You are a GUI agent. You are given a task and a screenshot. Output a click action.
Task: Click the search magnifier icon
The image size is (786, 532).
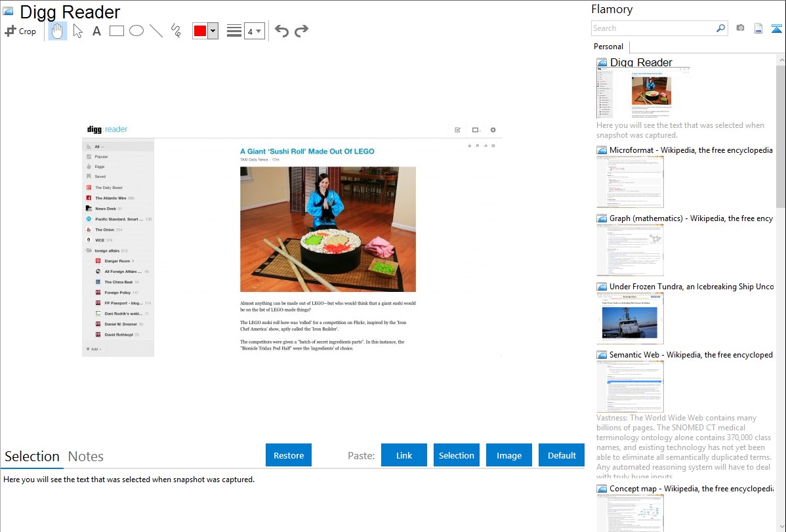[x=721, y=28]
